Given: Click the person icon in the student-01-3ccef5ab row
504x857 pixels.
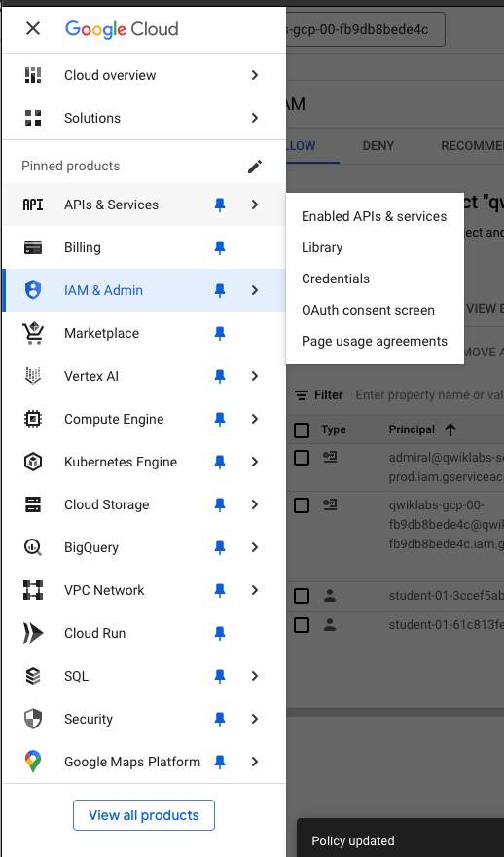Looking at the screenshot, I should tap(330, 596).
